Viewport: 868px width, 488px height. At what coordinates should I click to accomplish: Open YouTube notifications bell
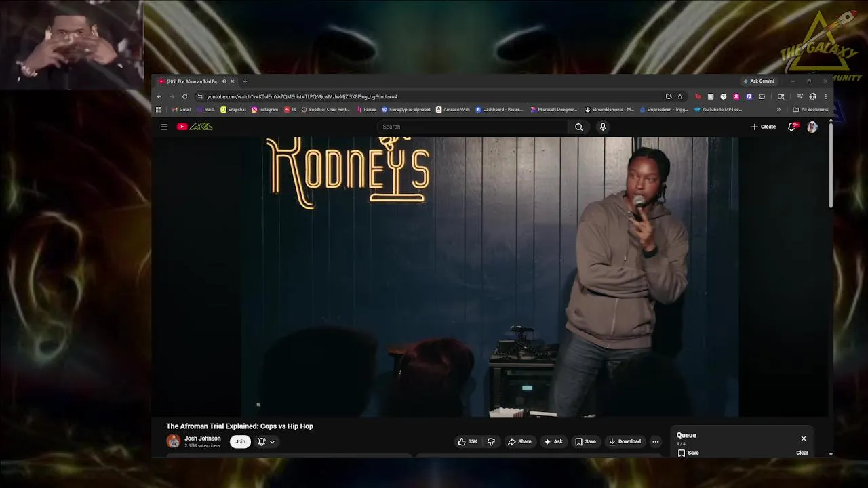pos(791,127)
